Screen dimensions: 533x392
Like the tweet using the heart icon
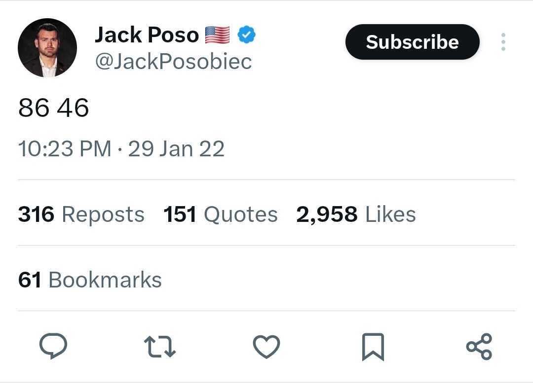tap(266, 347)
